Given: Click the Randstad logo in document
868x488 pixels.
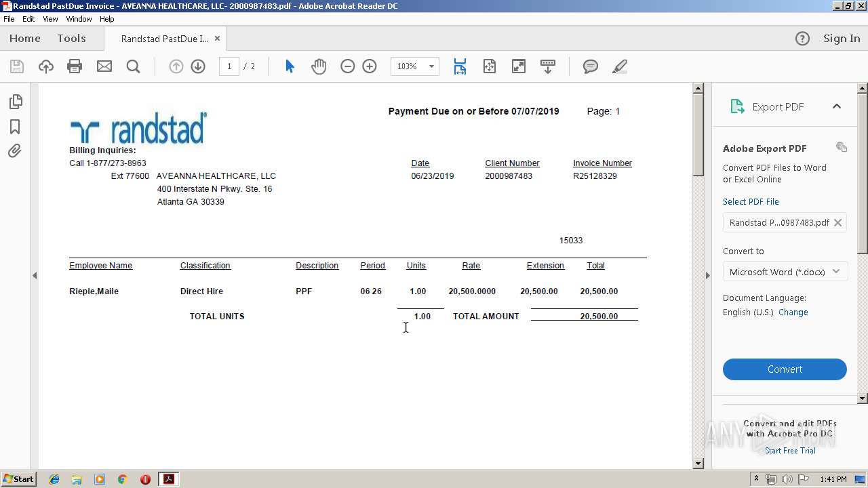Looking at the screenshot, I should pos(138,128).
